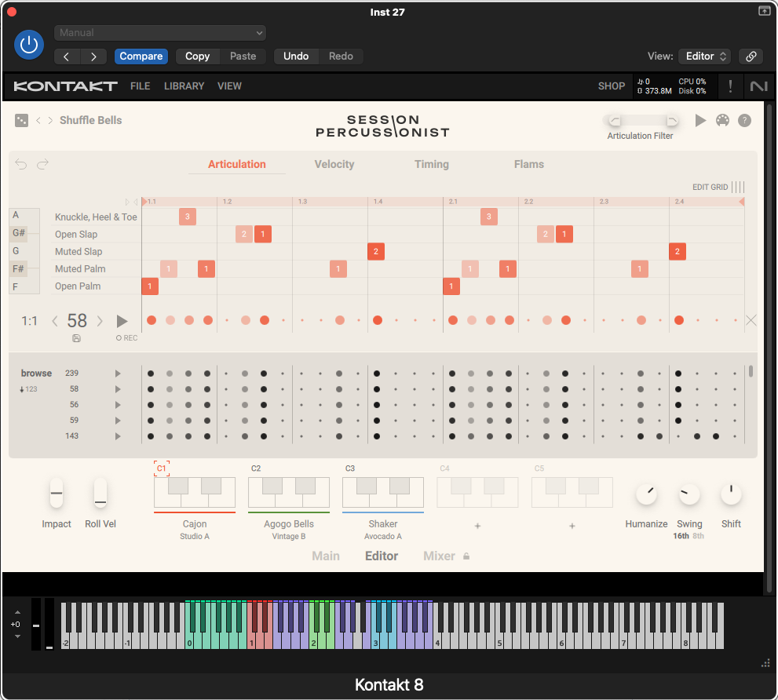Preview browse pattern 143

[118, 436]
